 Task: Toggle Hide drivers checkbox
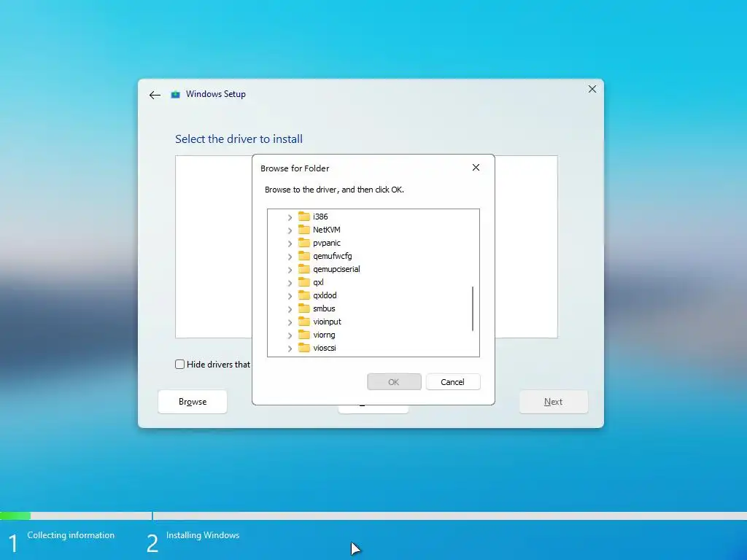click(179, 365)
